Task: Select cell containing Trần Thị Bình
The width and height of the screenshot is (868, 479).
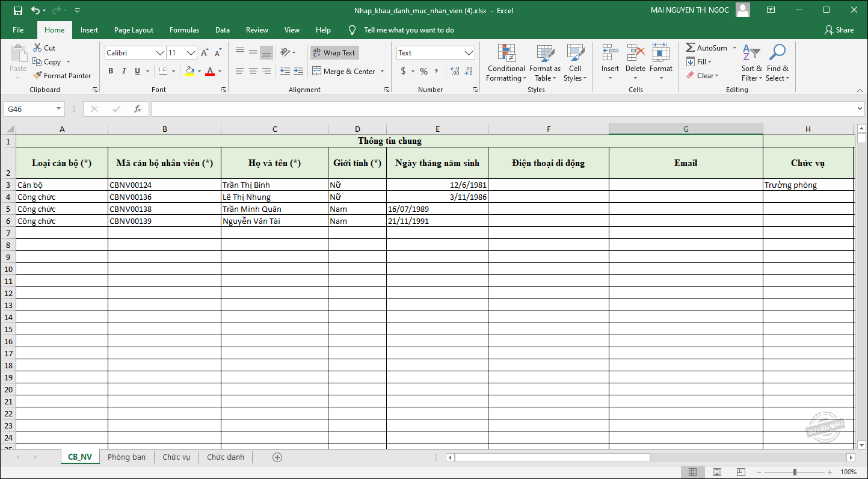Action: coord(274,185)
